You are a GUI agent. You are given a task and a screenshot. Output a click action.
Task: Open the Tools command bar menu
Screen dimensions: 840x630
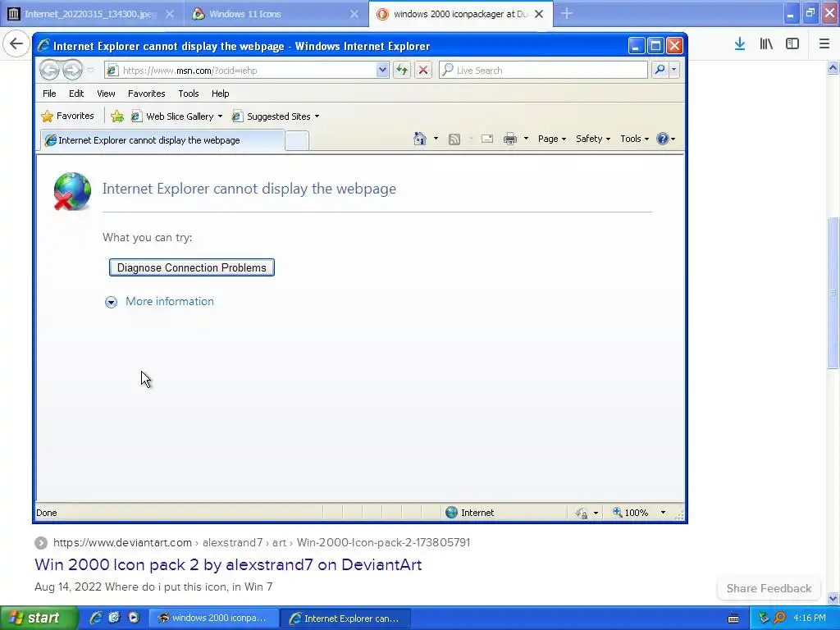[634, 139]
